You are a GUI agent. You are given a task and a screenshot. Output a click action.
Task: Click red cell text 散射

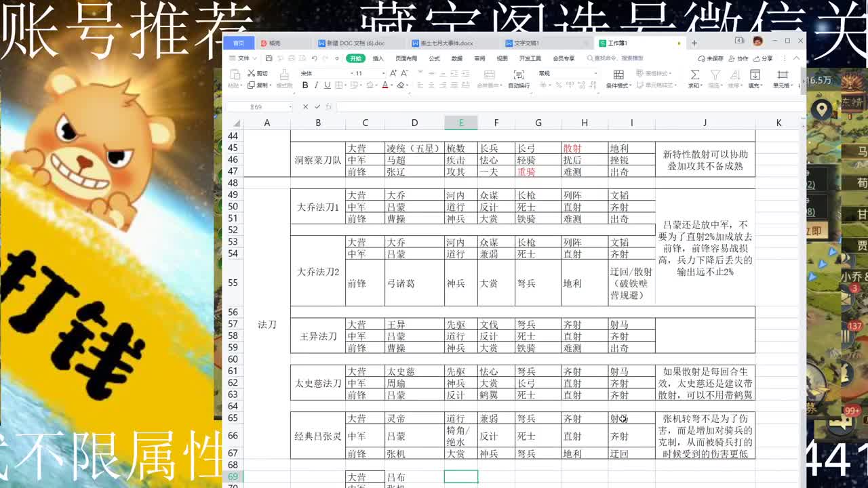tap(572, 148)
